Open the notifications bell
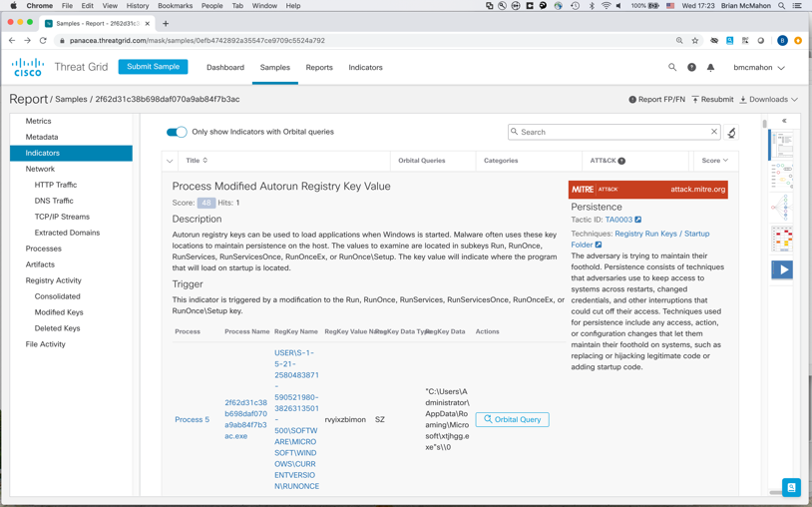812x507 pixels. coord(710,68)
